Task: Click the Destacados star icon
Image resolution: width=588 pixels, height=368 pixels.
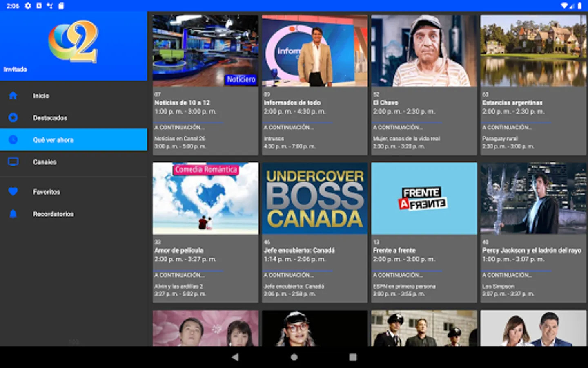Action: [13, 118]
